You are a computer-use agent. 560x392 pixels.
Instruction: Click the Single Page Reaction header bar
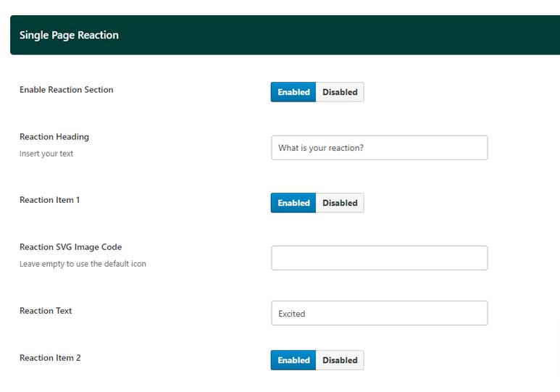[x=285, y=35]
